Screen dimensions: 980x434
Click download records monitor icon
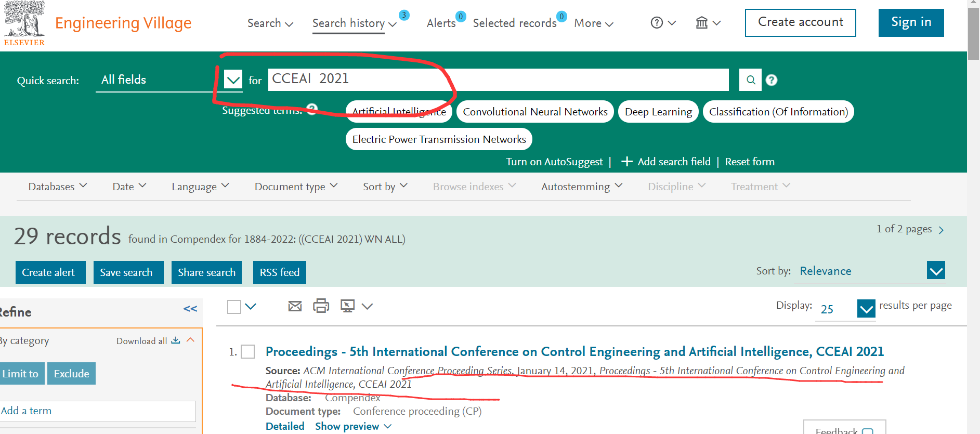(347, 306)
